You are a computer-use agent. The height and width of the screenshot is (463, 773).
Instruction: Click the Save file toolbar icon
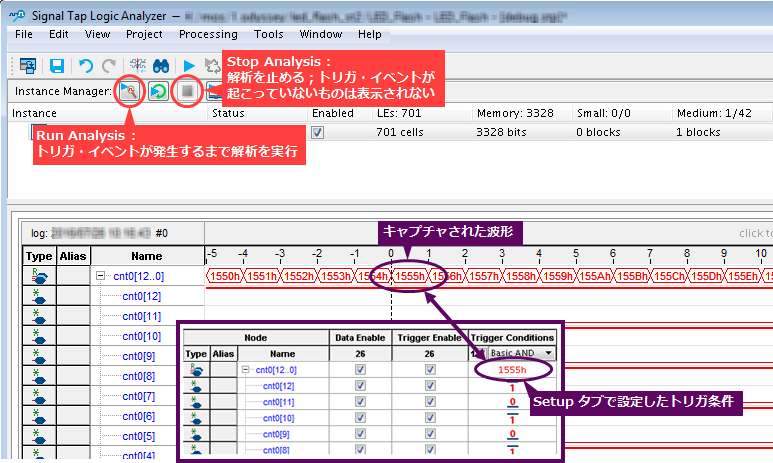[57, 66]
